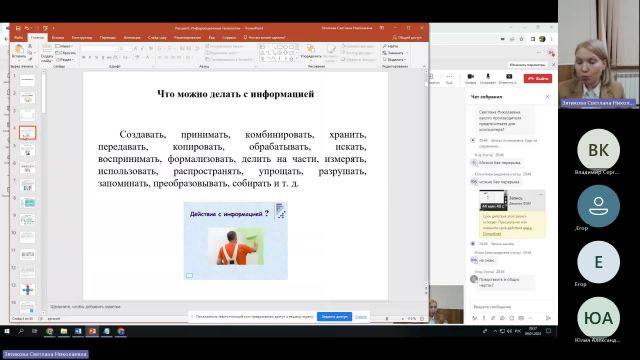
Task: Click the Вставить paste icon
Action: [19, 50]
